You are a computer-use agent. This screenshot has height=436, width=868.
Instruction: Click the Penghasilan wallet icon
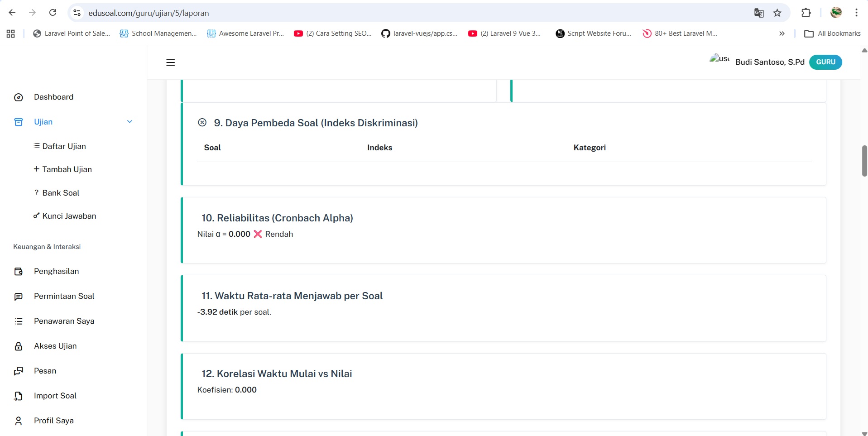19,272
